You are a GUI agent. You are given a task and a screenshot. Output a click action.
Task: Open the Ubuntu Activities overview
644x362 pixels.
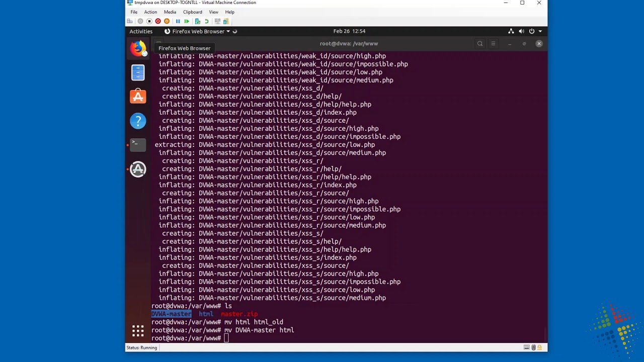(141, 31)
